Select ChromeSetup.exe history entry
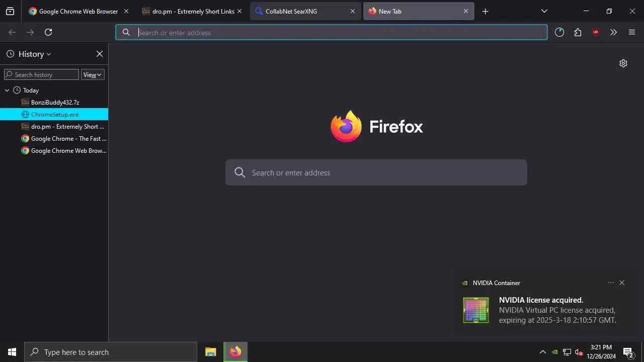 coord(54,114)
